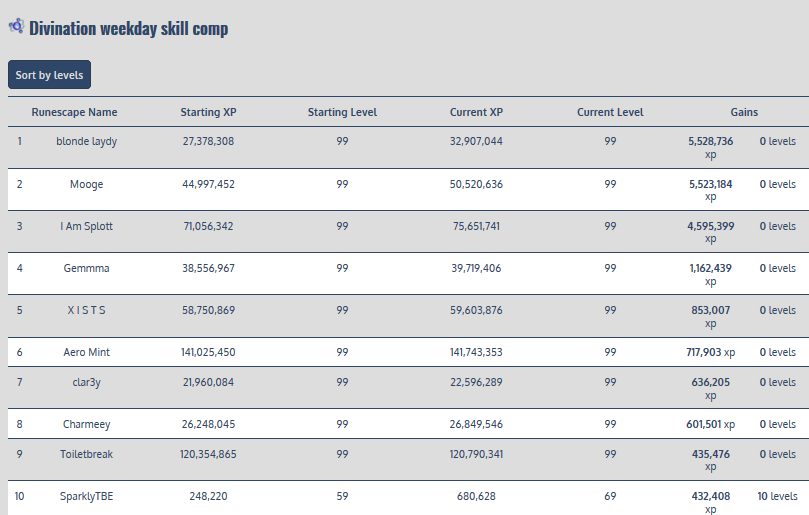The height and width of the screenshot is (515, 809).
Task: Click the Divination skill icon beside title
Action: [x=16, y=27]
